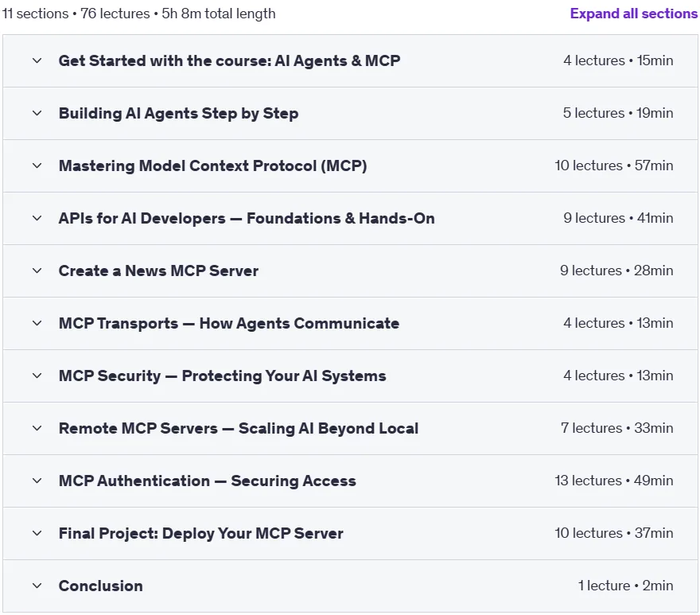Open the Create a News MCP Server title

coord(158,271)
